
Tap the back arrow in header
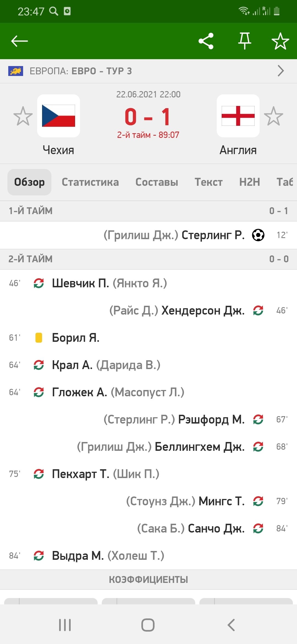click(x=19, y=41)
